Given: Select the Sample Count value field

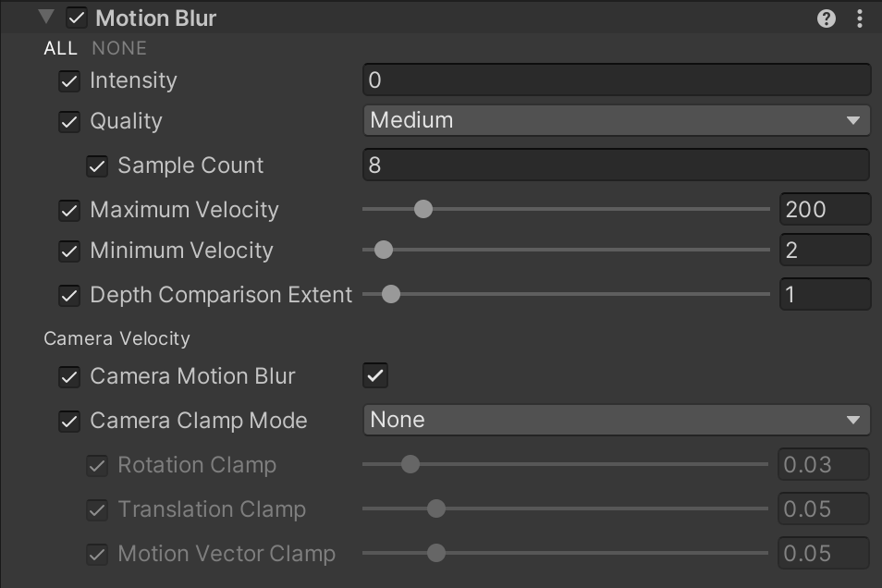Looking at the screenshot, I should (617, 165).
